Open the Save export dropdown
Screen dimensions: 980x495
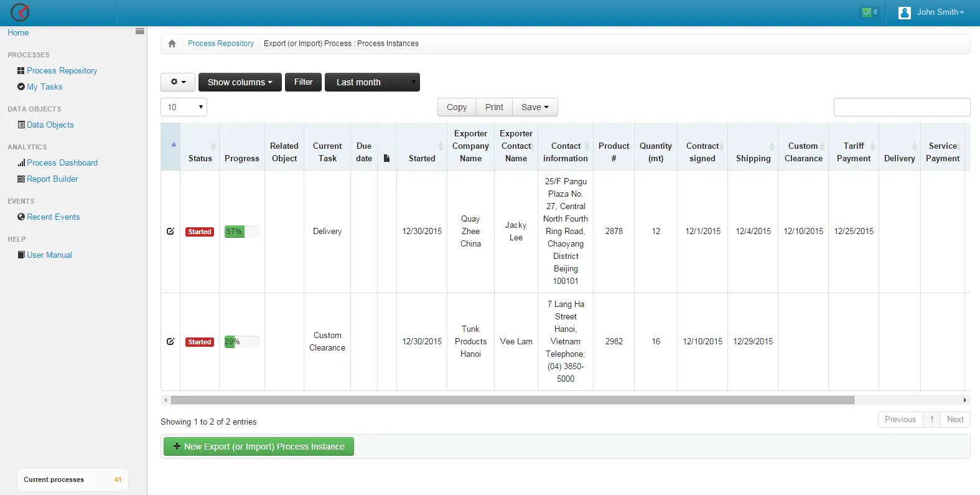535,107
